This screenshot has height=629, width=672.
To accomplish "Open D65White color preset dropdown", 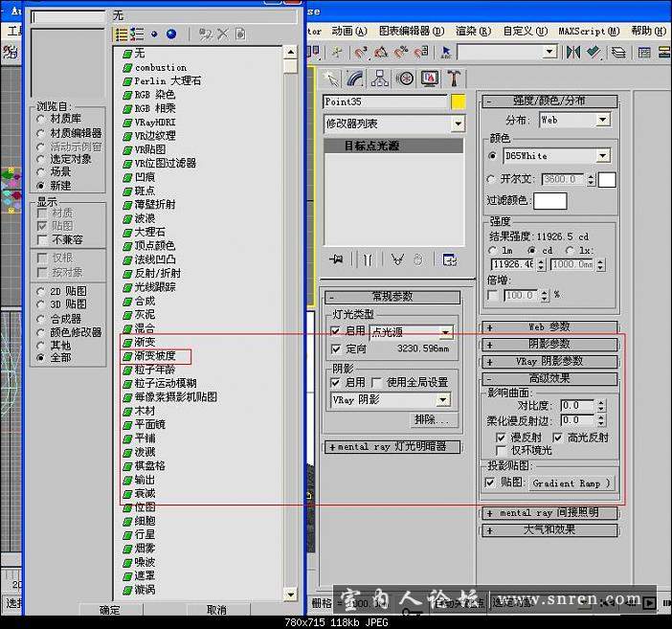I will pos(557,156).
